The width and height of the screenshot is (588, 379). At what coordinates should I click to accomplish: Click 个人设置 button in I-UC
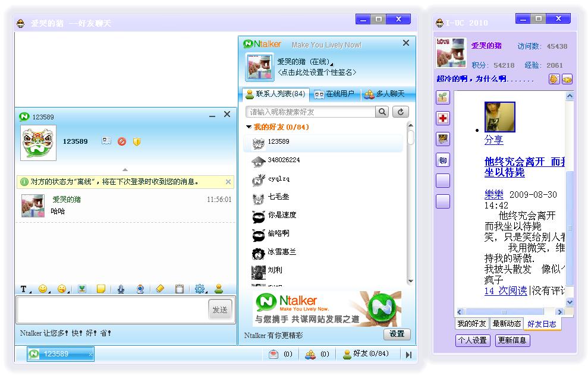473,340
